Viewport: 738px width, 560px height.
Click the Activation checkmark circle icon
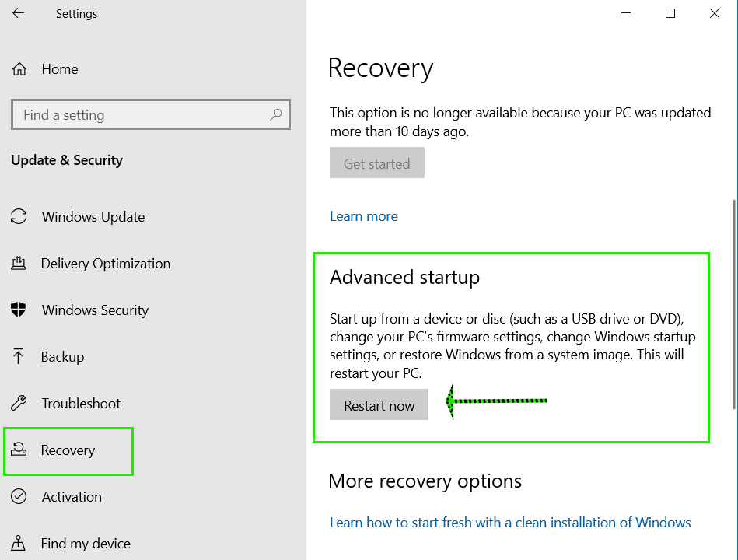pos(19,496)
